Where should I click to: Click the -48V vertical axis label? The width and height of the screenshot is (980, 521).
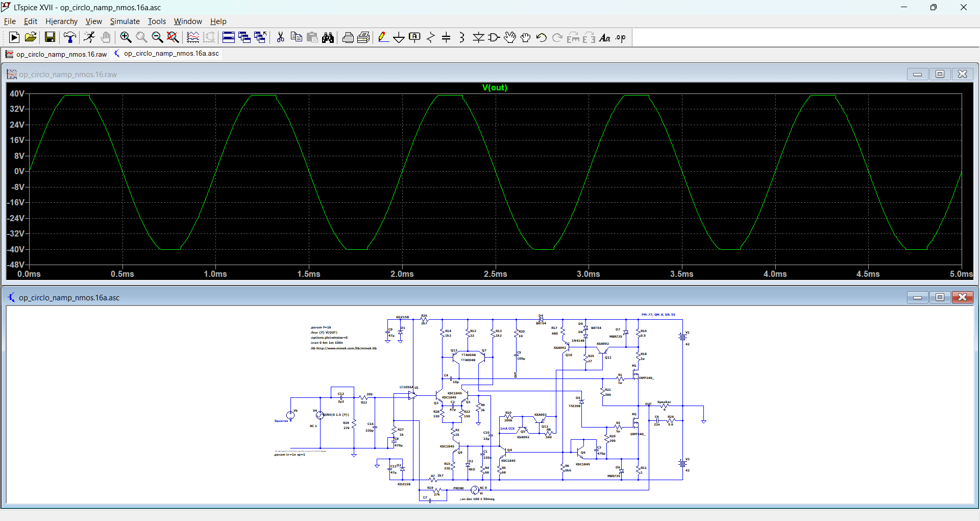click(x=15, y=265)
